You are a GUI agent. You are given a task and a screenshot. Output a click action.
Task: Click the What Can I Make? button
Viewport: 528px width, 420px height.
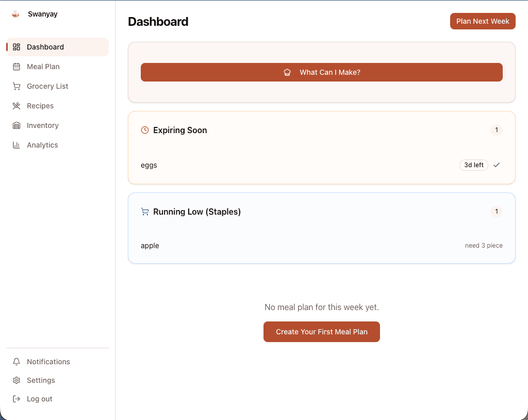(321, 72)
